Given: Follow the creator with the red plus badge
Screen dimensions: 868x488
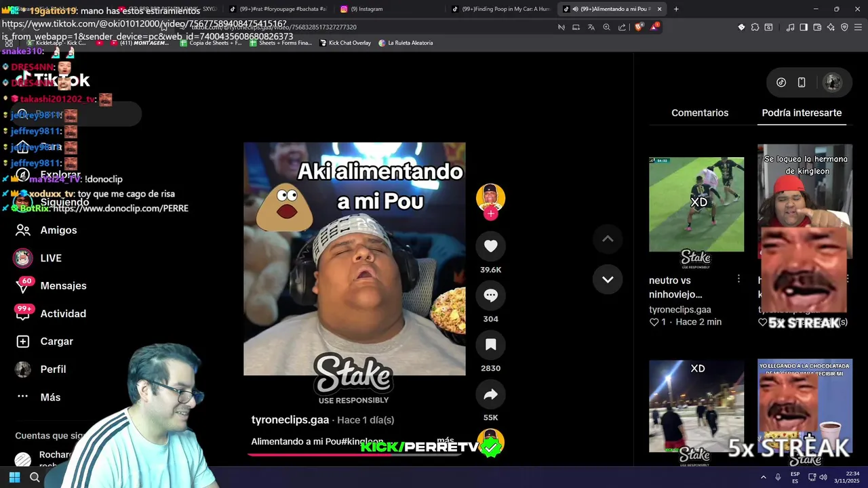Looking at the screenshot, I should [x=490, y=213].
